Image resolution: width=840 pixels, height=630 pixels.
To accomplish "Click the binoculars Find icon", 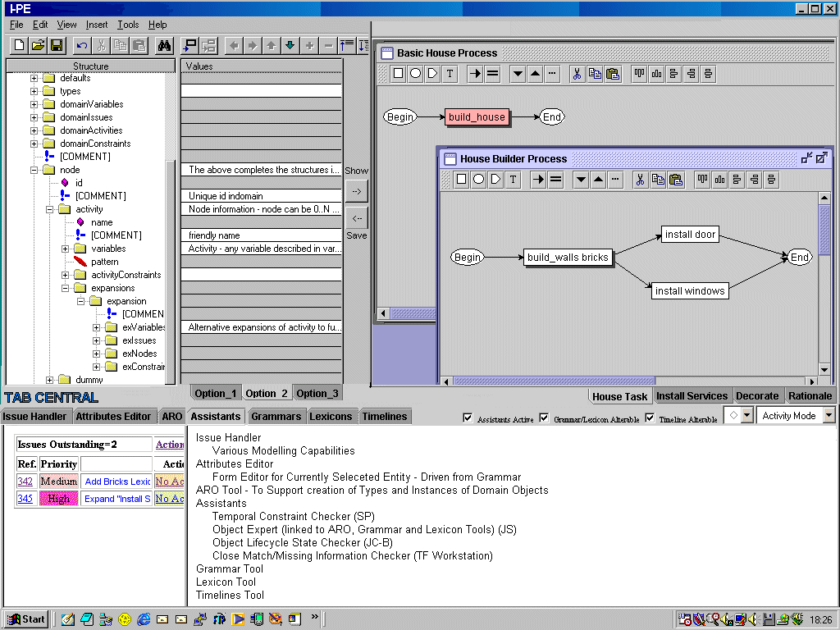I will coord(164,45).
